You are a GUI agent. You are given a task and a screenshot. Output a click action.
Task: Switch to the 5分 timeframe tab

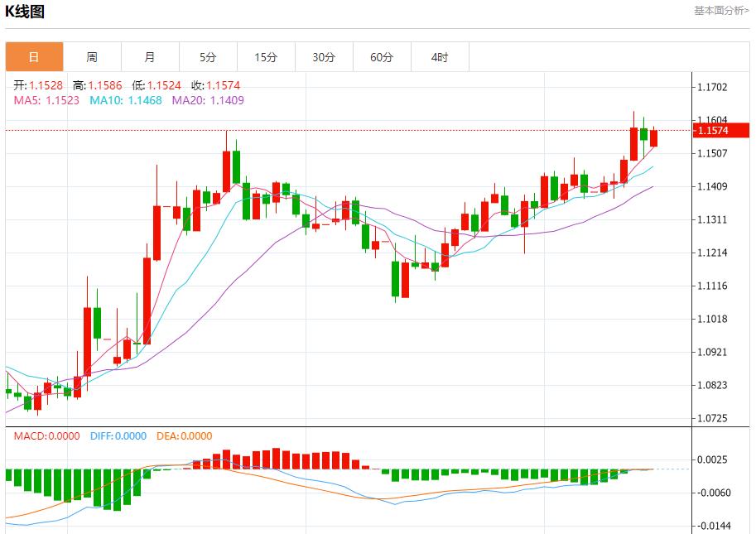point(208,57)
